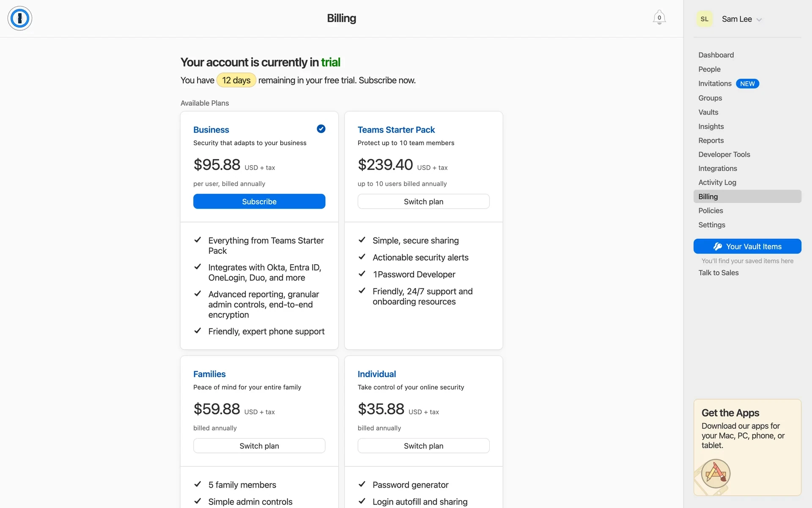Click the $95.88 Business price
Screen dimensions: 812x508
217,165
